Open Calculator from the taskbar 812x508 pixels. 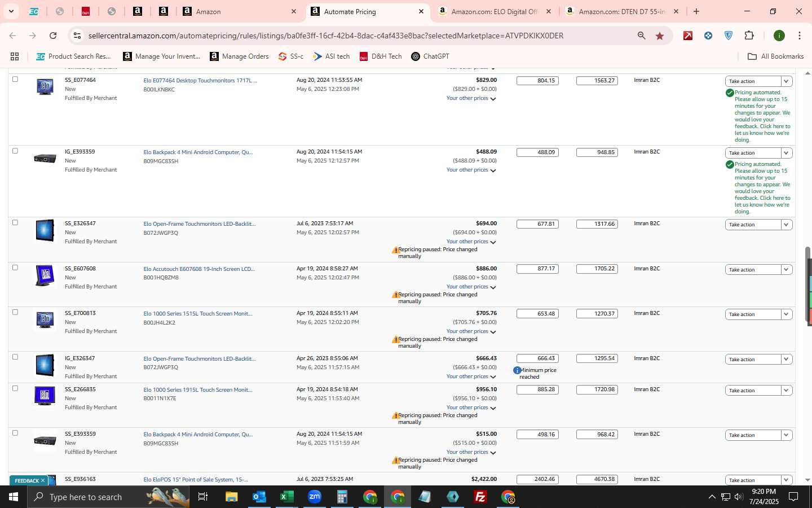point(342,497)
